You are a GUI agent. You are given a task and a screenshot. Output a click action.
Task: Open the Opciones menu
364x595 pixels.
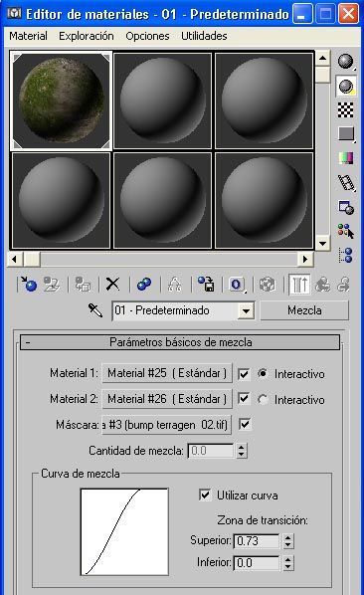147,36
